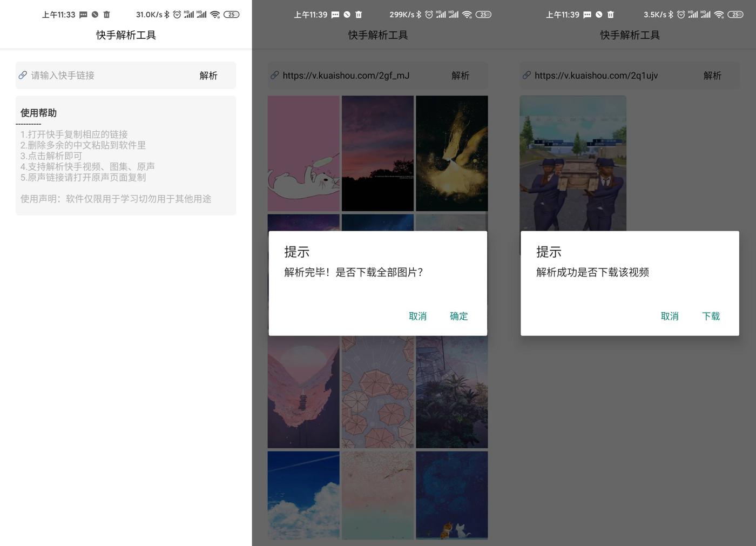Open the coffin dance video thumbnail

click(573, 163)
